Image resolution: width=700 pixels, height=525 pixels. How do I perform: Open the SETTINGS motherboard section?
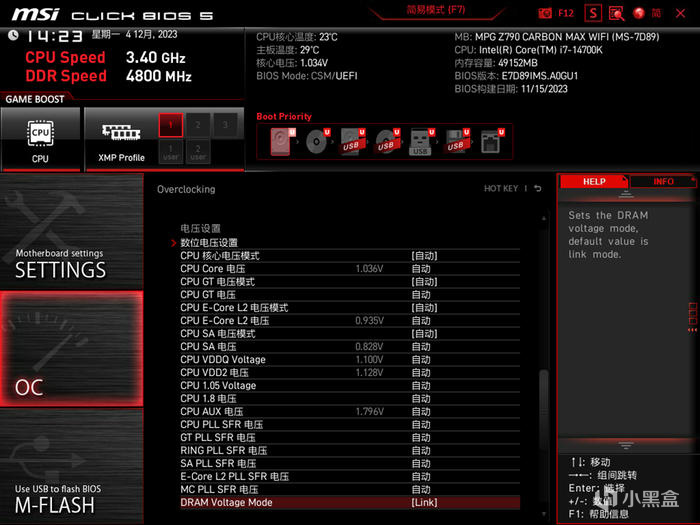pyautogui.click(x=71, y=232)
